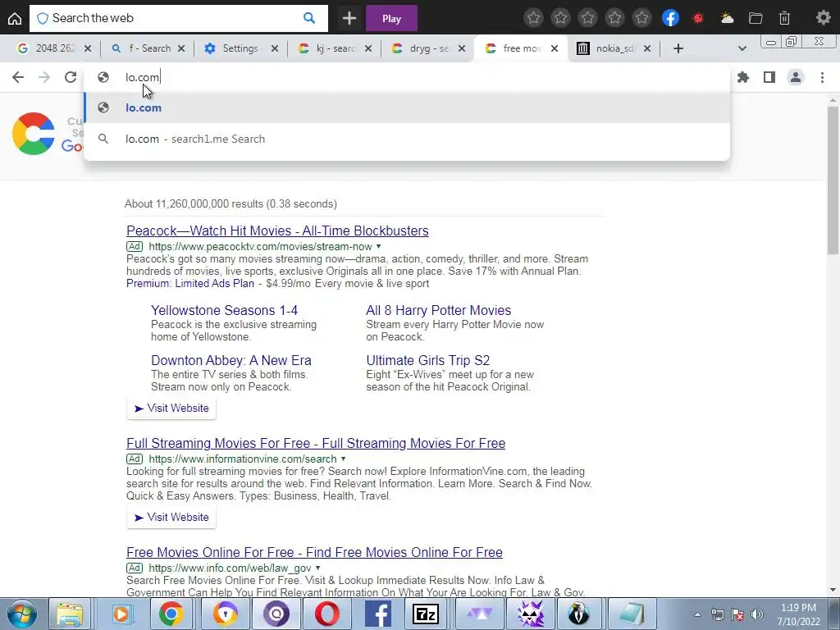840x630 pixels.
Task: Open 7-Zip from the taskbar
Action: [426, 614]
